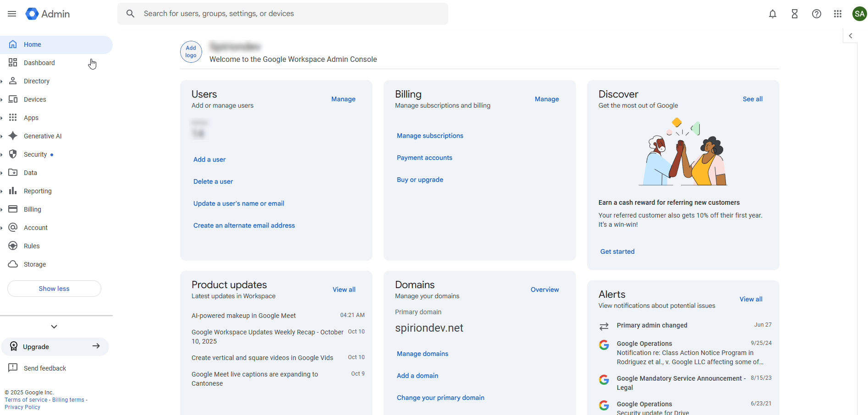Viewport: 868px width, 415px height.
Task: Go to Dashboard in the sidebar
Action: [39, 63]
